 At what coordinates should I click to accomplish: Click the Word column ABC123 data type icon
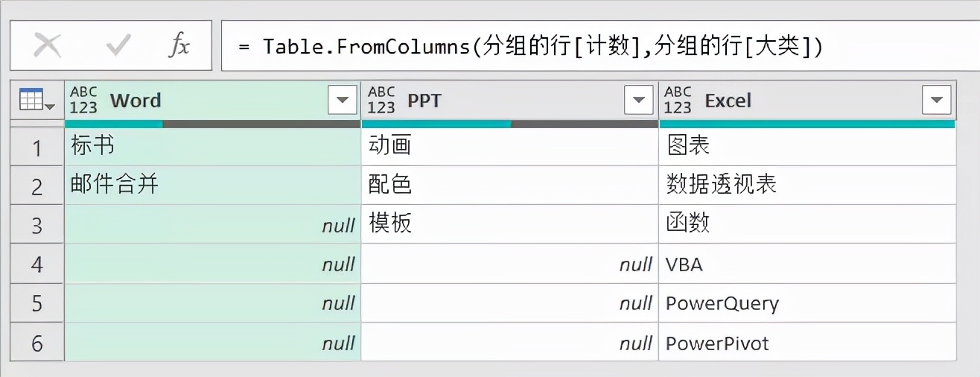[x=84, y=100]
